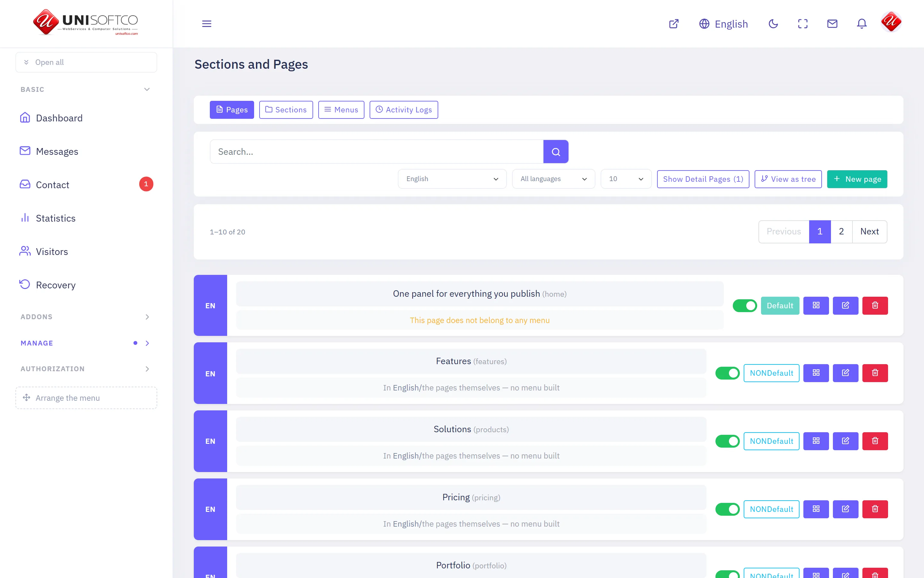Image resolution: width=924 pixels, height=578 pixels.
Task: Click the Previous pagination button
Action: tap(784, 232)
